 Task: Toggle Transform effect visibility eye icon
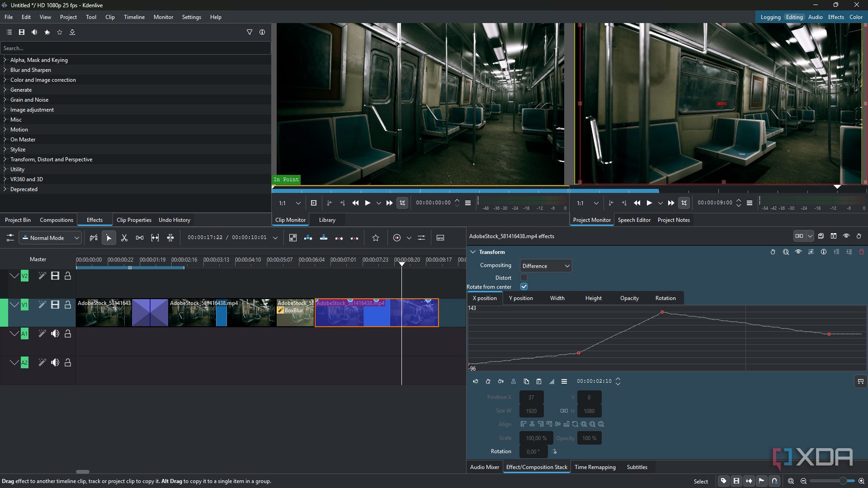pos(798,252)
